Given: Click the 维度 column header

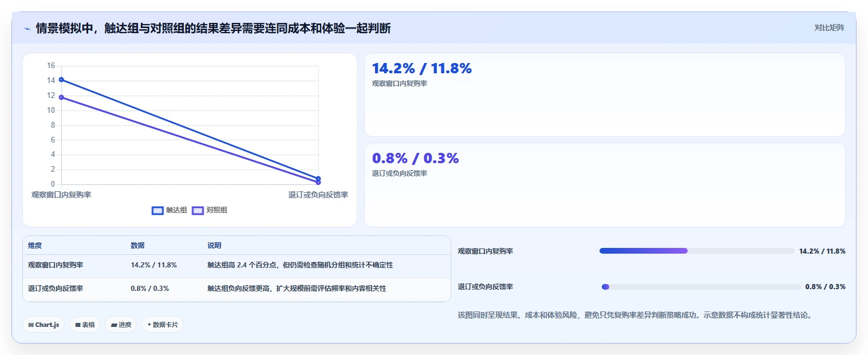Looking at the screenshot, I should (x=35, y=246).
